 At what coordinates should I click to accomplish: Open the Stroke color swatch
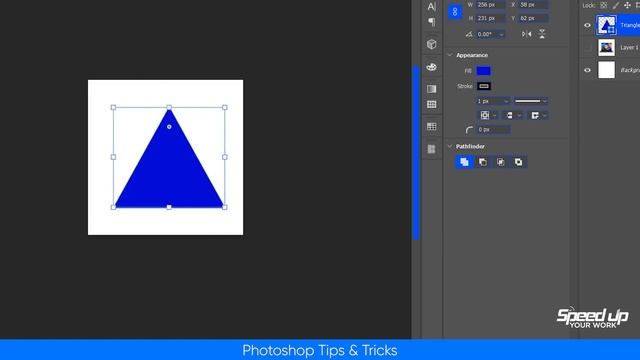pos(484,86)
